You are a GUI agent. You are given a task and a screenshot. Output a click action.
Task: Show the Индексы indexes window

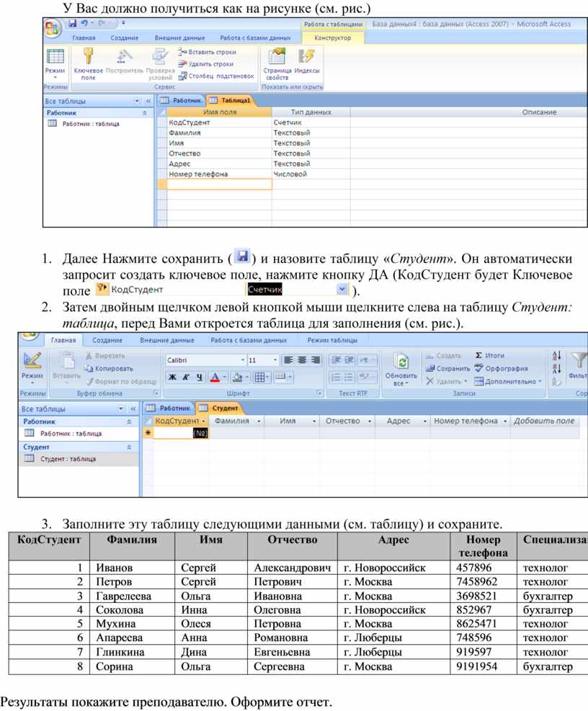(307, 57)
